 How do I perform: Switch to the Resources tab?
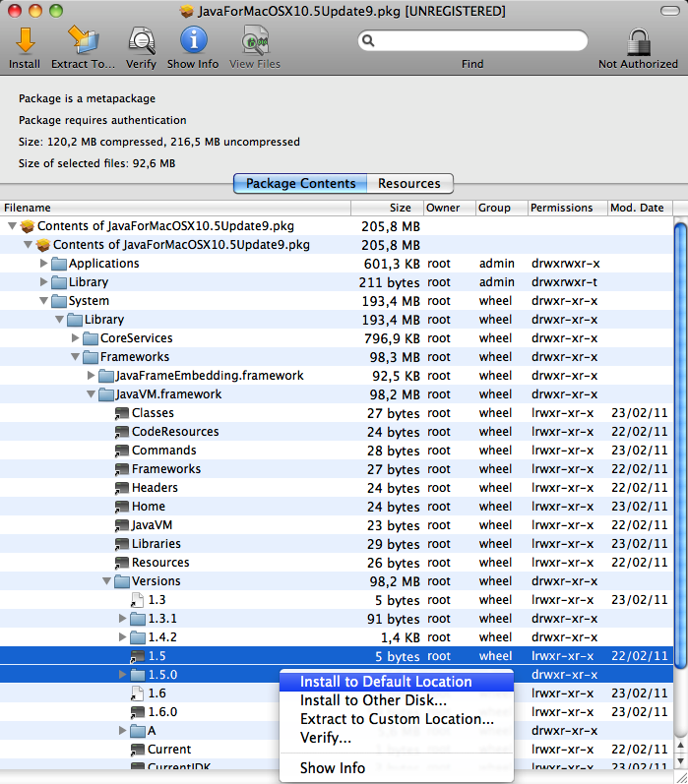click(x=409, y=184)
